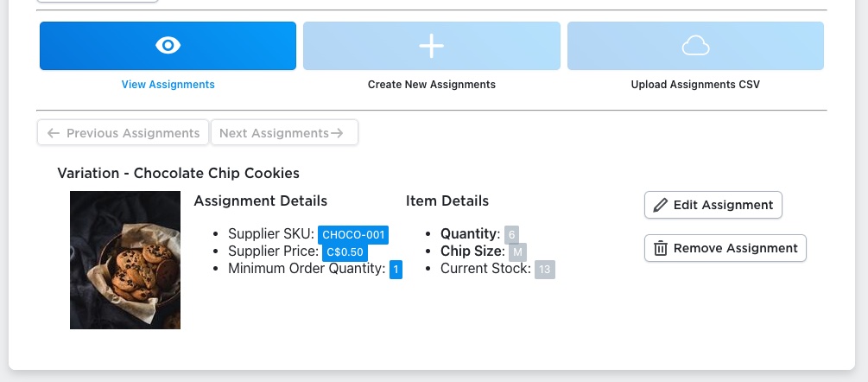
Task: Click the trash can icon on Remove Assignment
Action: tap(661, 248)
